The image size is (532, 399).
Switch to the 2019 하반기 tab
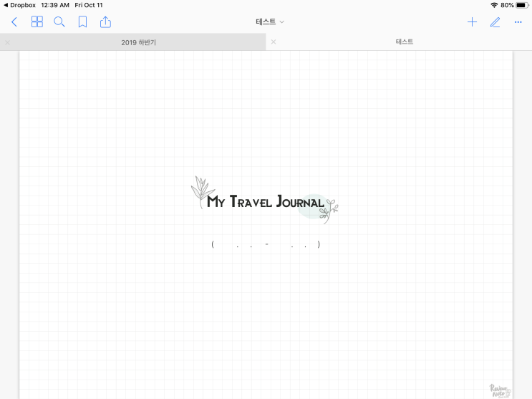[x=138, y=42]
